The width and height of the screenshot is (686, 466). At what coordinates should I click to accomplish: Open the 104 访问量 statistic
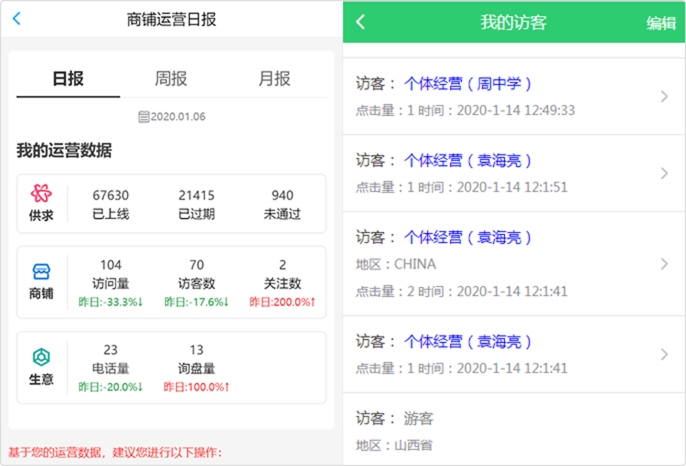[111, 274]
